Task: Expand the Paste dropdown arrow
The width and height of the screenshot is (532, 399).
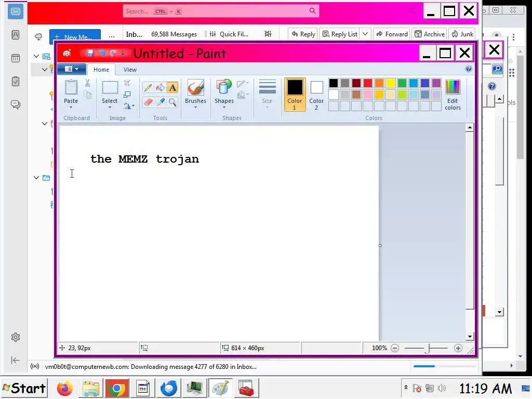Action: point(71,107)
